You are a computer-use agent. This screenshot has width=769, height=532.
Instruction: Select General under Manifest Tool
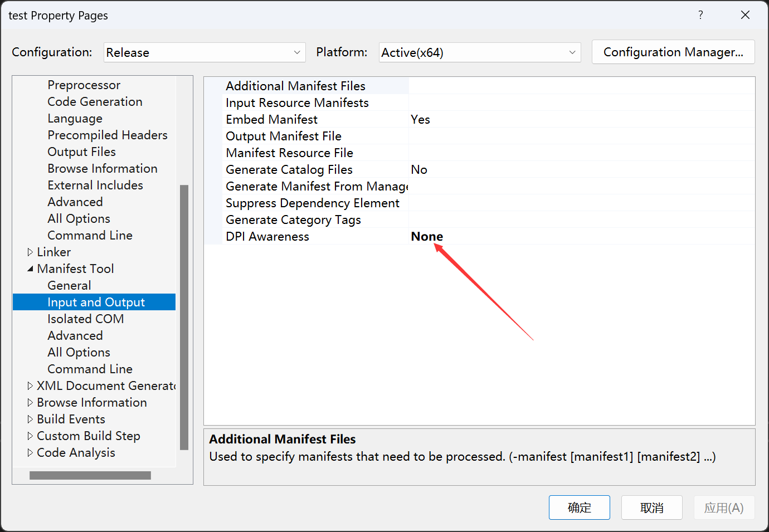[x=69, y=286]
